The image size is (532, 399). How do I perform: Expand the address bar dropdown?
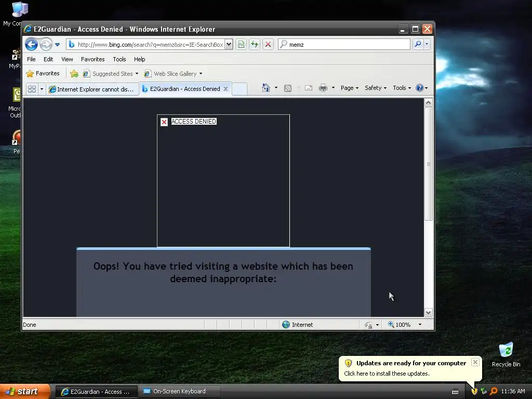pyautogui.click(x=229, y=45)
